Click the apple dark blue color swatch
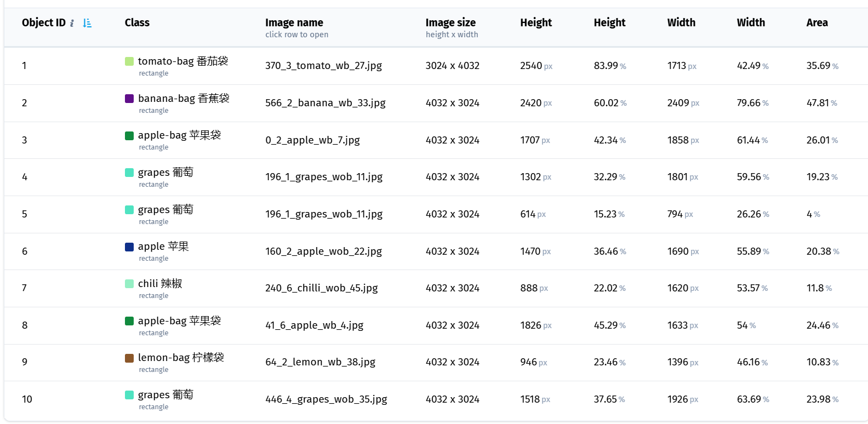868x424 pixels. click(x=129, y=247)
